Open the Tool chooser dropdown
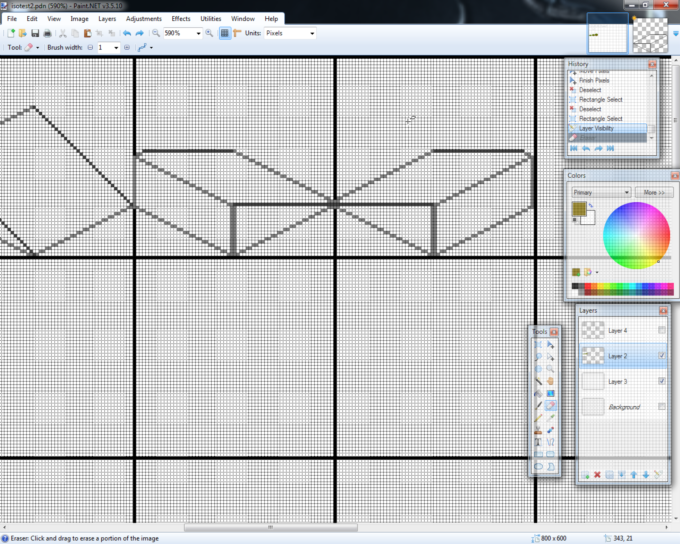Image resolution: width=680 pixels, height=544 pixels. [38, 47]
